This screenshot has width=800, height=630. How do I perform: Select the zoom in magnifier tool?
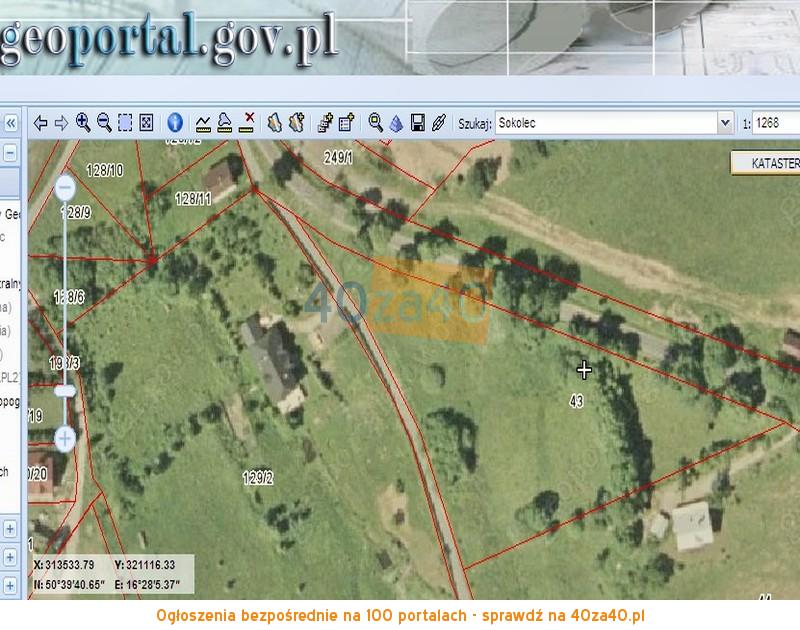point(83,122)
